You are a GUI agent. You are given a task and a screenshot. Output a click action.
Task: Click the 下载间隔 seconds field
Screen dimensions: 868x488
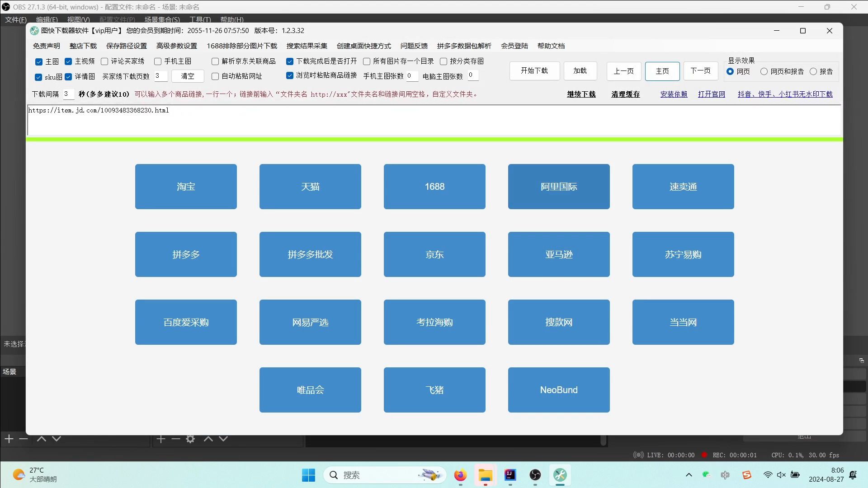[68, 94]
